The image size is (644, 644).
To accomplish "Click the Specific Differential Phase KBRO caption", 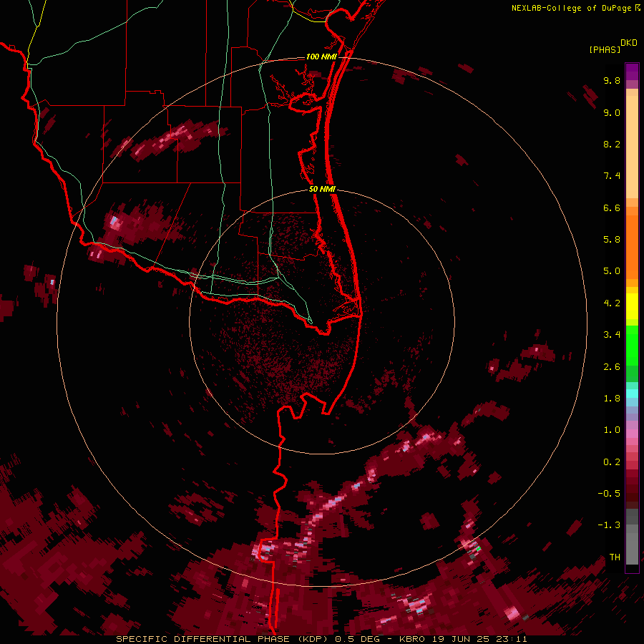I will (321, 639).
